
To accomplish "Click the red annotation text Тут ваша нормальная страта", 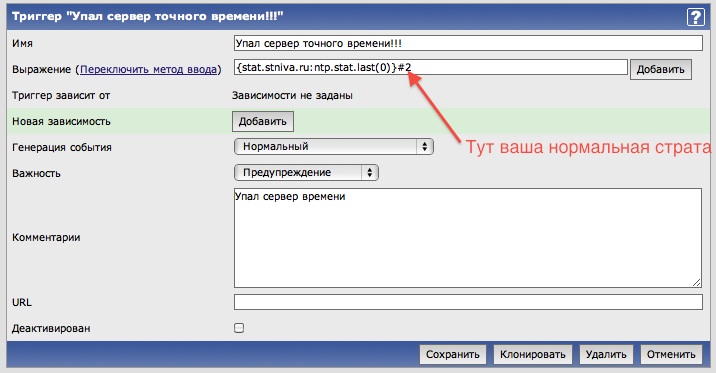I will tap(588, 147).
